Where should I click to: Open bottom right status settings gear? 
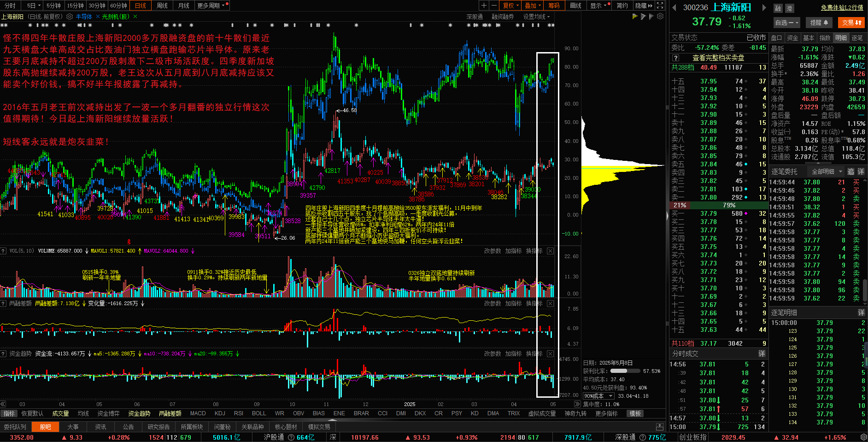(863, 437)
